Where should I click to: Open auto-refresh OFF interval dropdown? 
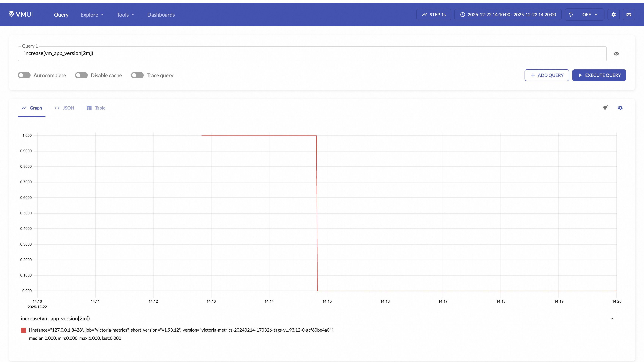coord(590,15)
